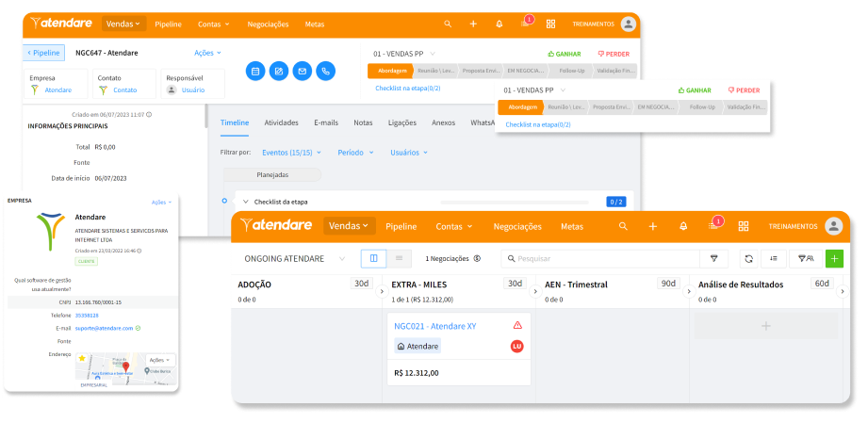Image resolution: width=868 pixels, height=423 pixels.
Task: Open task list badge icon in negotiation window header
Action: [525, 24]
